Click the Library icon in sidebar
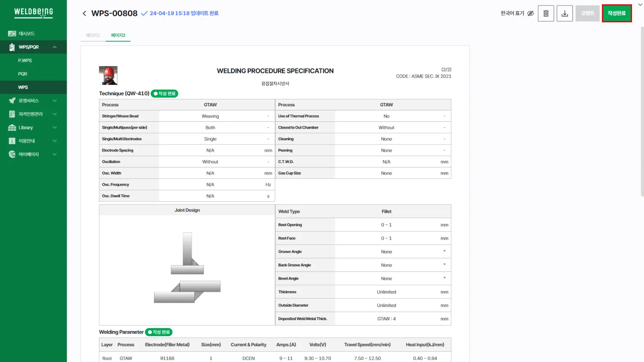This screenshot has height=362, width=644. (x=12, y=128)
